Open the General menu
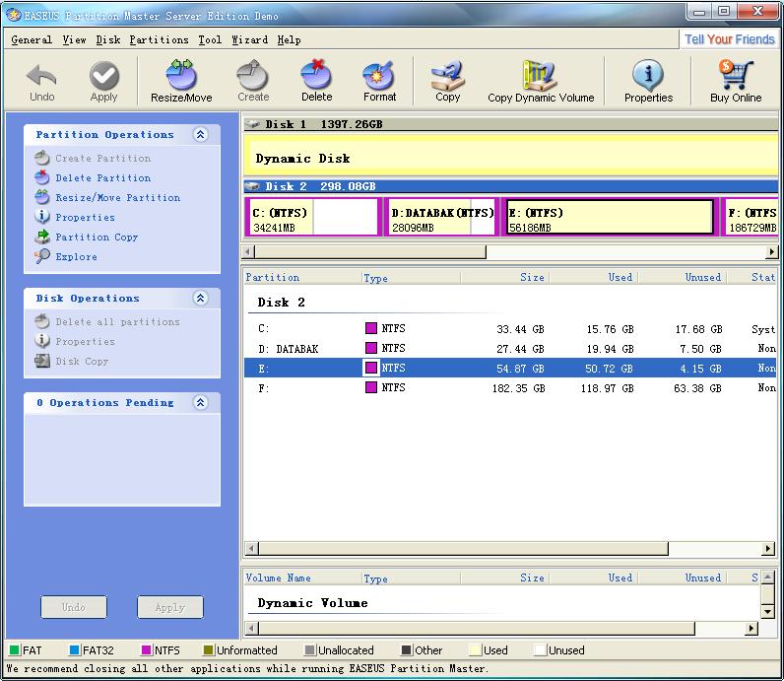 pos(32,39)
